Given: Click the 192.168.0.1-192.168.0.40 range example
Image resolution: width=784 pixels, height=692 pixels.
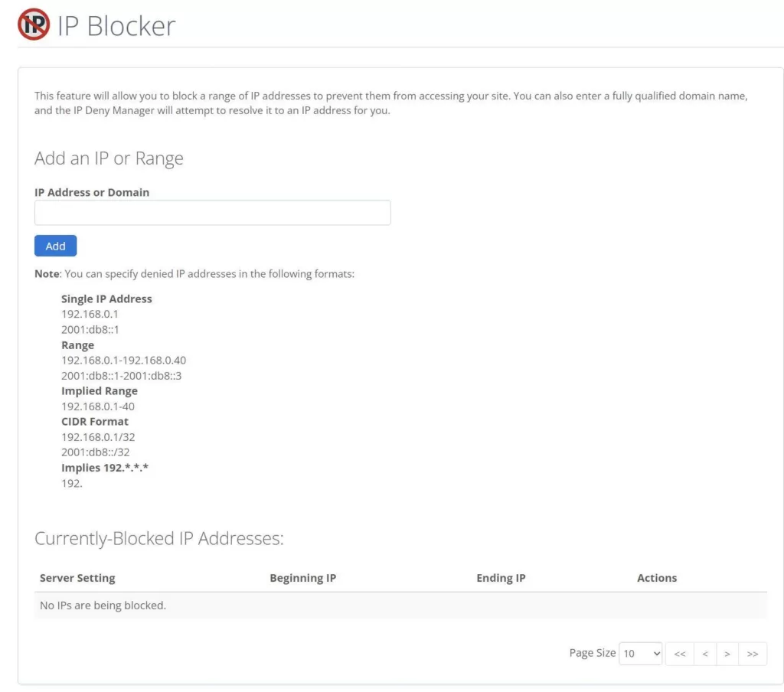Looking at the screenshot, I should 123,361.
